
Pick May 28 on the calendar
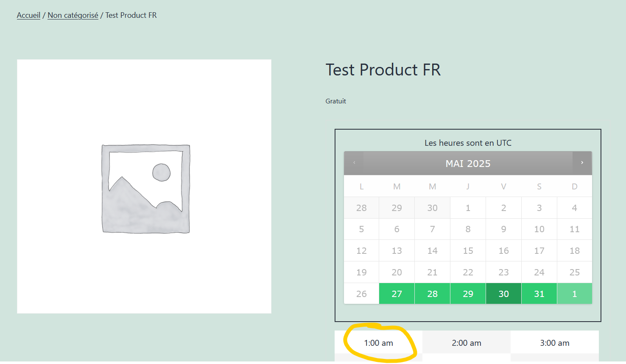(432, 294)
